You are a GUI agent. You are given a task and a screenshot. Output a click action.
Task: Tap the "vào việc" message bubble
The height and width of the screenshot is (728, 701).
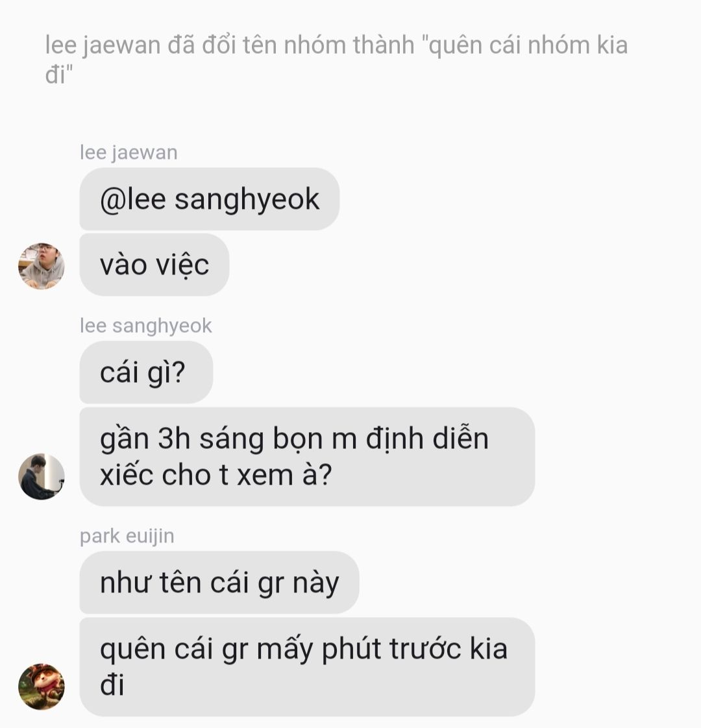pyautogui.click(x=154, y=265)
